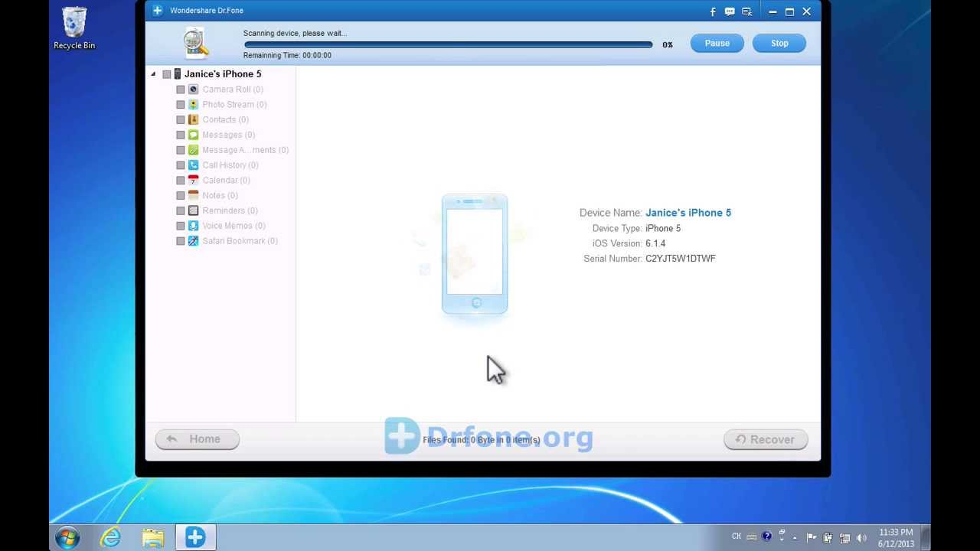Image resolution: width=980 pixels, height=551 pixels.
Task: Click the Action Center flag tray icon
Action: 812,538
